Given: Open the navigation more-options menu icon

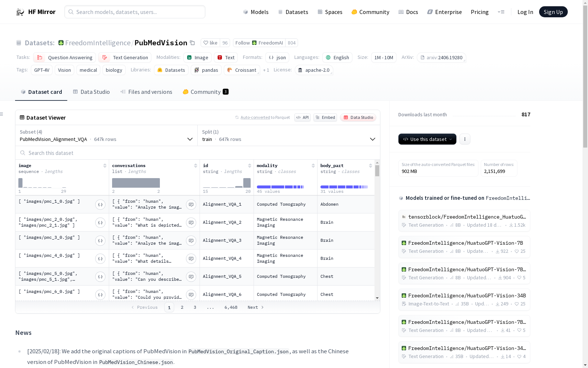Looking at the screenshot, I should tap(501, 12).
